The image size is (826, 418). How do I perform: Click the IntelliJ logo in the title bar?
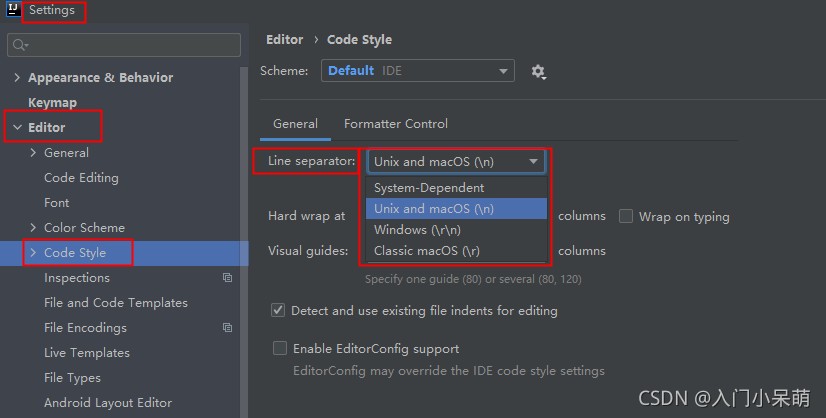[x=13, y=10]
